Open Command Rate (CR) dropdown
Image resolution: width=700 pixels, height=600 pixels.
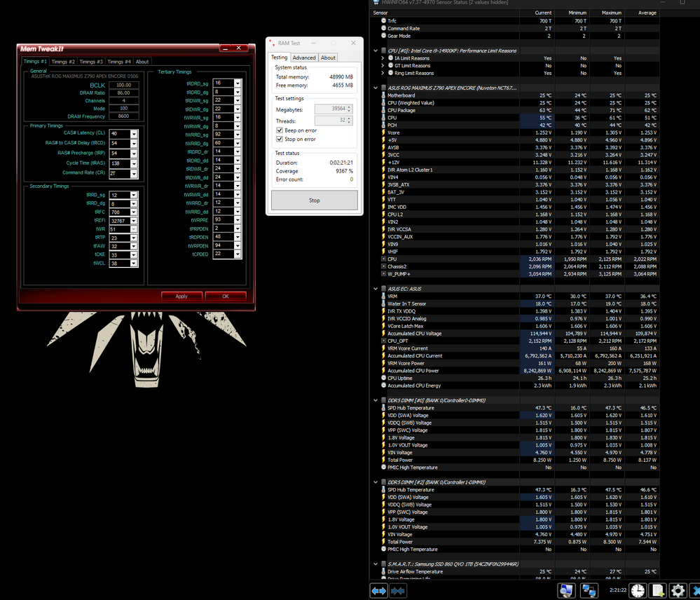133,173
